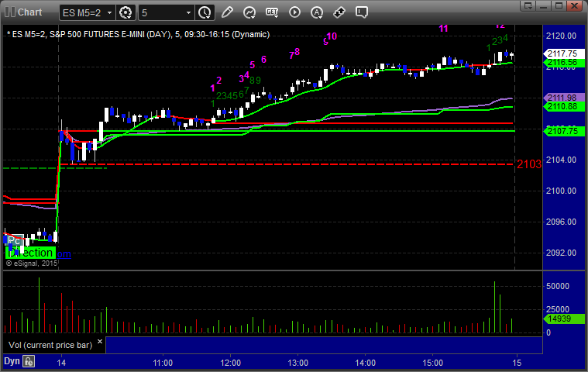Click the Dyn scaling label
The height and width of the screenshot is (372, 588).
coord(12,361)
